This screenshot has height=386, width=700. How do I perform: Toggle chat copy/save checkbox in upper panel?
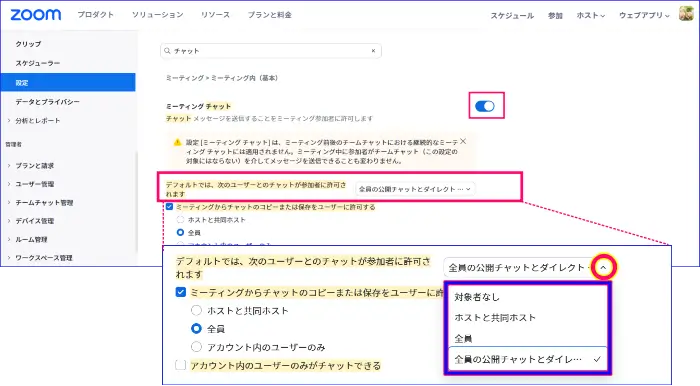(169, 207)
